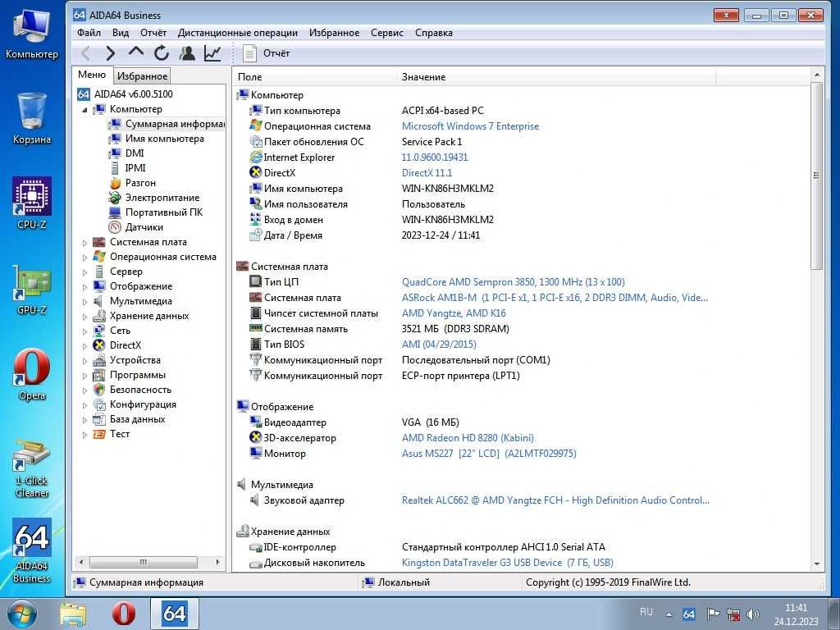Click the Датчики sensor icon
The image size is (840, 630).
point(115,227)
